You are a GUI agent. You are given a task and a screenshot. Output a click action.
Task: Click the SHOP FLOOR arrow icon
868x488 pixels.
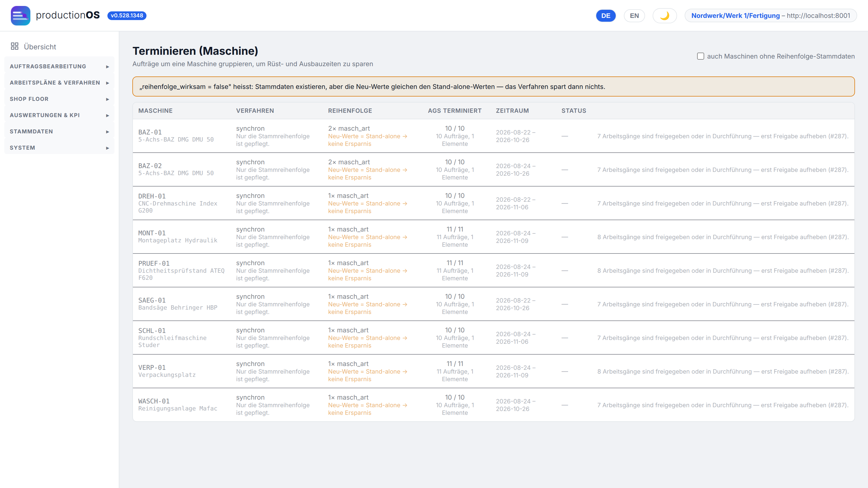pyautogui.click(x=107, y=99)
